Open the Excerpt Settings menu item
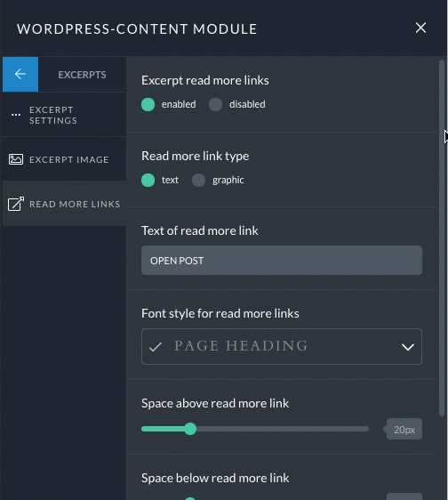This screenshot has width=448, height=500. click(x=64, y=115)
